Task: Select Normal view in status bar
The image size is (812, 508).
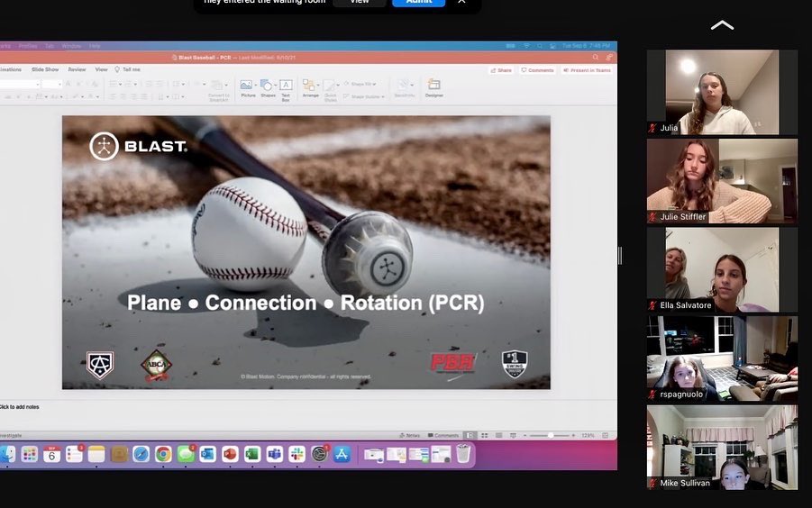Action: pos(470,436)
